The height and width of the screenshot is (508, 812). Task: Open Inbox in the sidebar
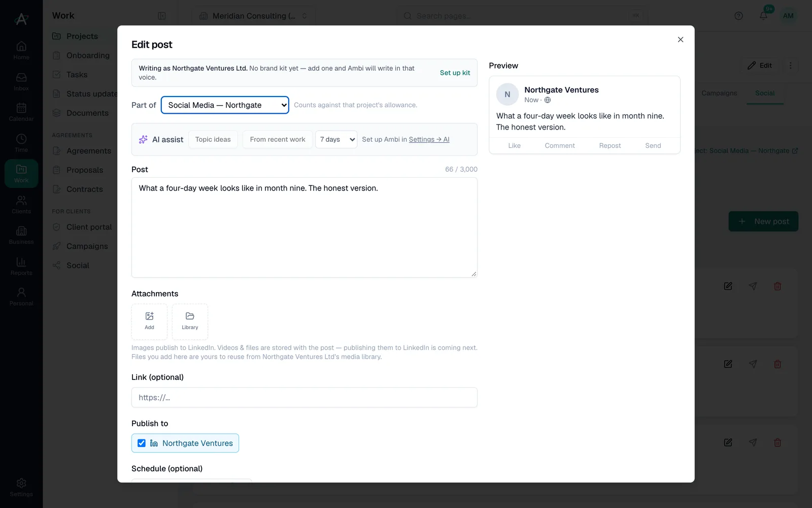(x=21, y=81)
